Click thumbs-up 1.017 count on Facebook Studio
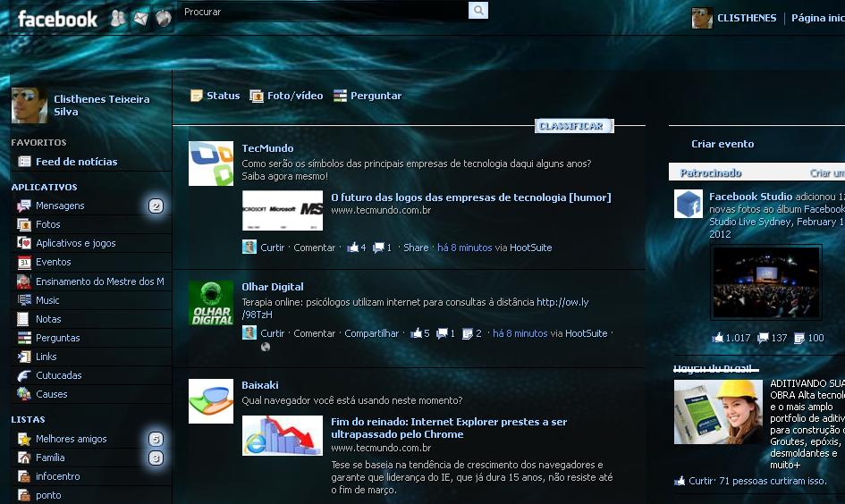Viewport: 845px width, 504px height. tap(731, 338)
